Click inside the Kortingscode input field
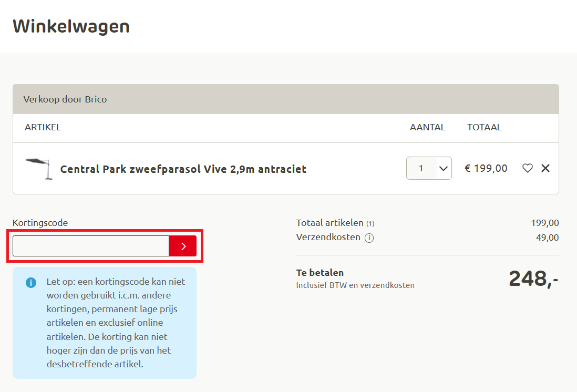This screenshot has height=392, width=577. click(x=89, y=245)
